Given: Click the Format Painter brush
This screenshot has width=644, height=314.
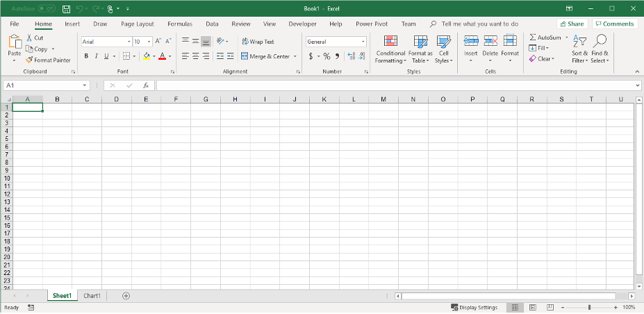Looking at the screenshot, I should [29, 60].
